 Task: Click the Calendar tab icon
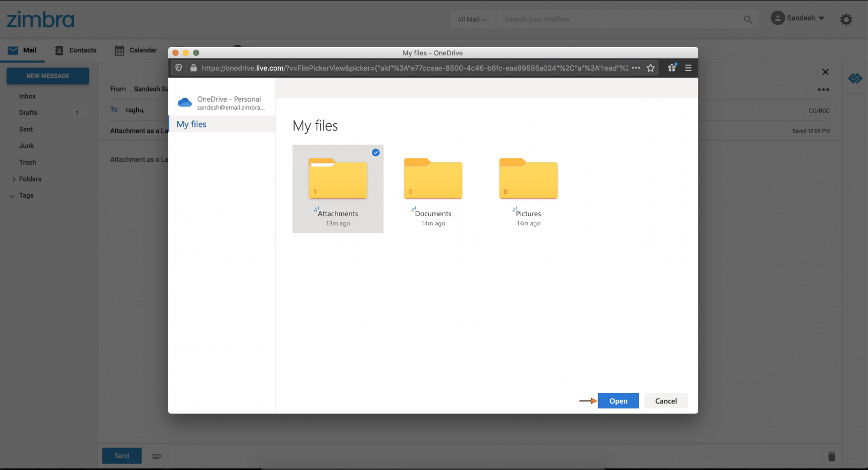(x=119, y=50)
